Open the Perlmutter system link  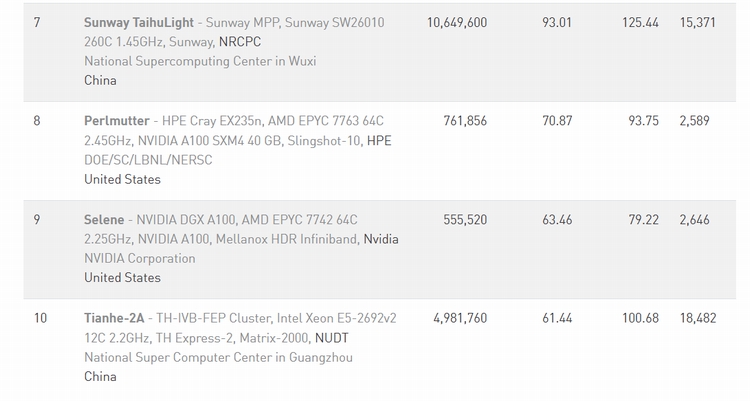(117, 121)
